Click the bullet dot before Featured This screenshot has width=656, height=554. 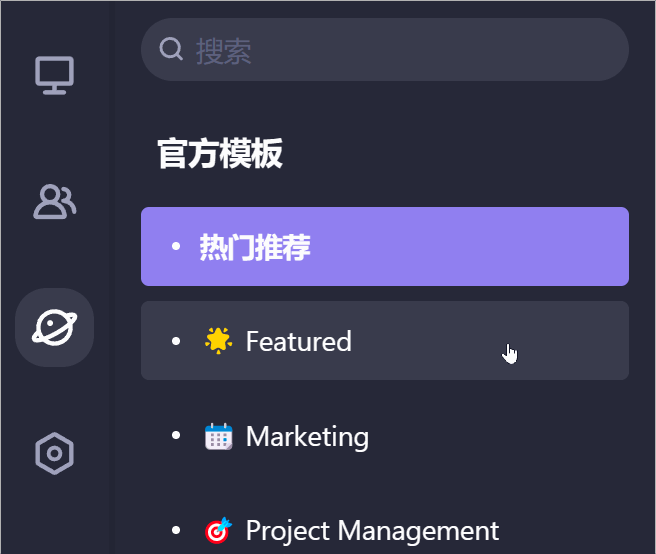click(x=176, y=342)
